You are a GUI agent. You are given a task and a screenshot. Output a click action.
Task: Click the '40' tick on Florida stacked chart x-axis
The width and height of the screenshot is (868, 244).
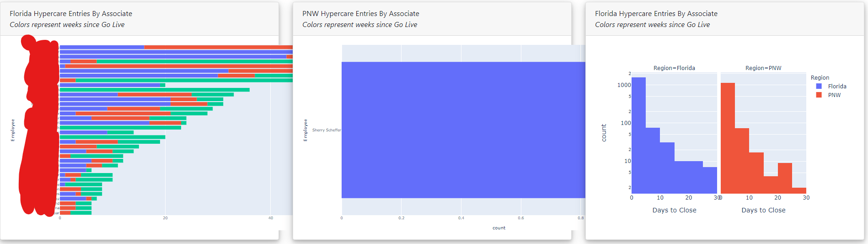click(271, 218)
